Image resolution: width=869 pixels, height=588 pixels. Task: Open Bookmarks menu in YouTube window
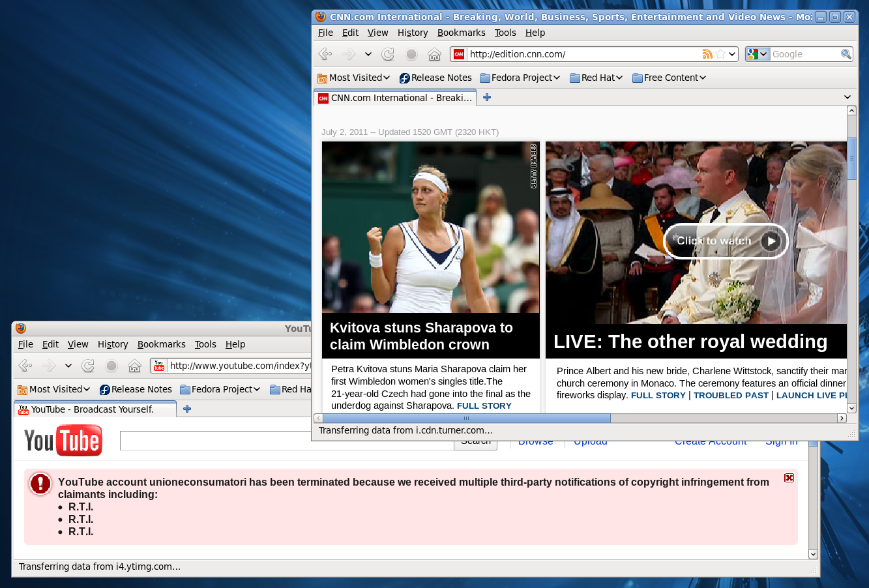click(161, 344)
